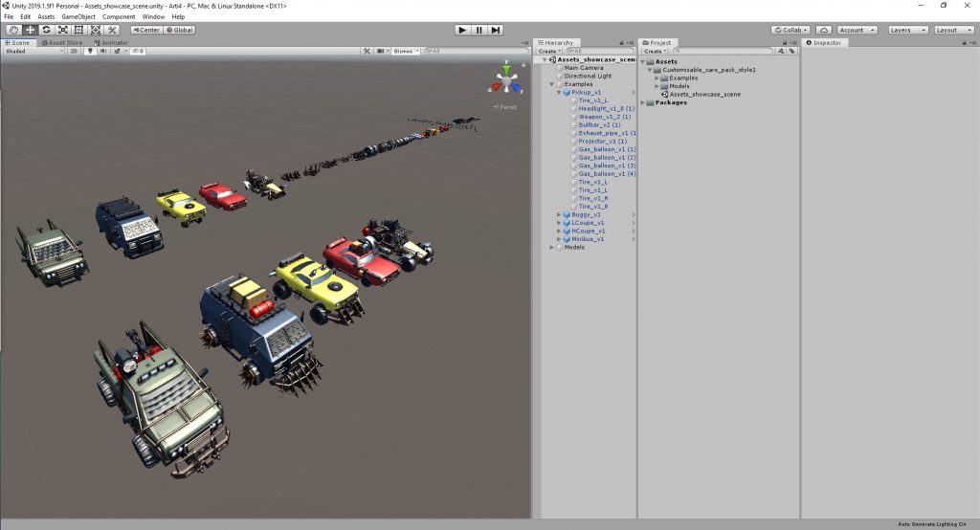Image resolution: width=980 pixels, height=530 pixels.
Task: Open the Project tab
Action: 657,42
